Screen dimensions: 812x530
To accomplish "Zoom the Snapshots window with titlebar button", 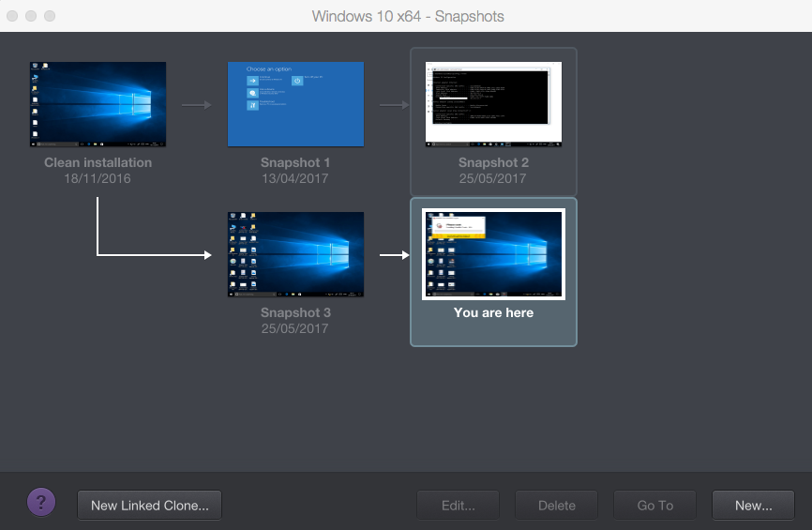I will pos(50,16).
